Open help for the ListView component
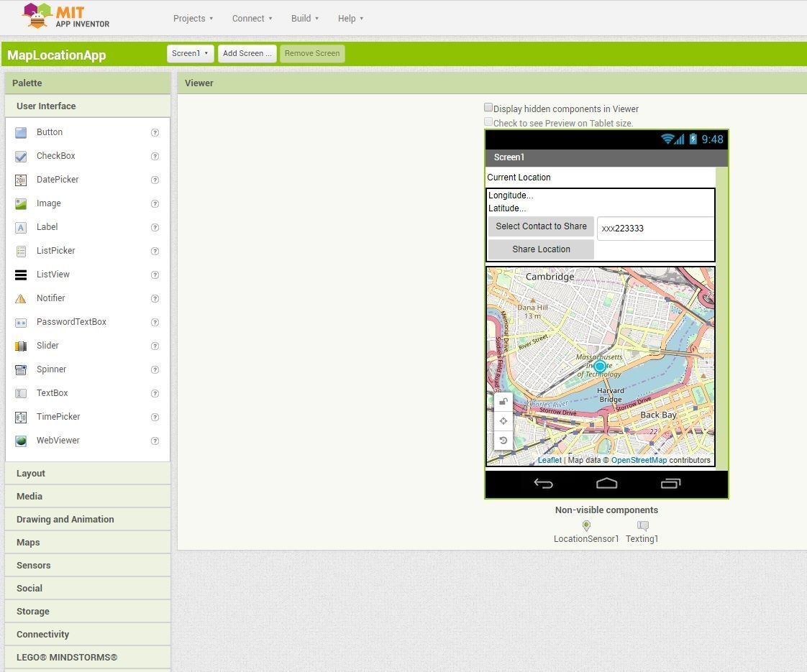The image size is (807, 672). point(155,275)
